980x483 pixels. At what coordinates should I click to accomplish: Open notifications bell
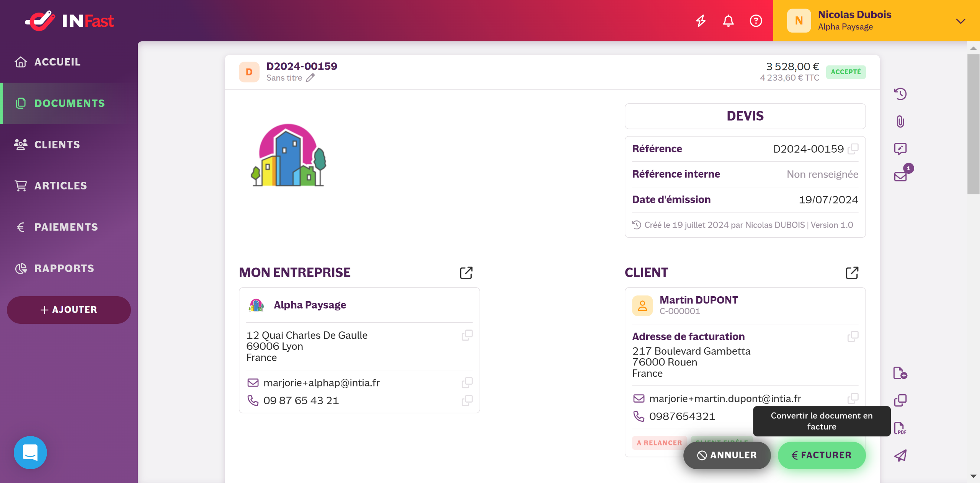click(728, 21)
